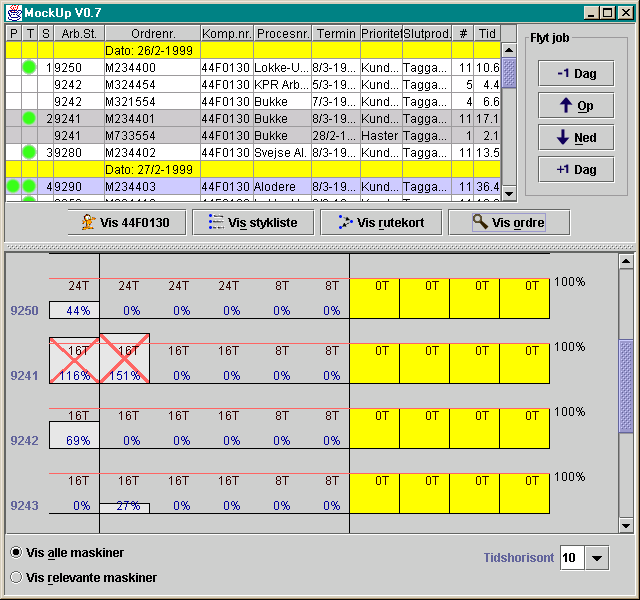Click the Vis 44F0130 button icon
The width and height of the screenshot is (640, 600).
88,222
